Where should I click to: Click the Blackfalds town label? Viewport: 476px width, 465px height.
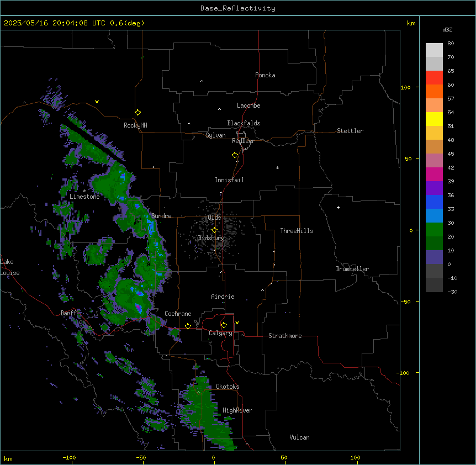point(244,123)
